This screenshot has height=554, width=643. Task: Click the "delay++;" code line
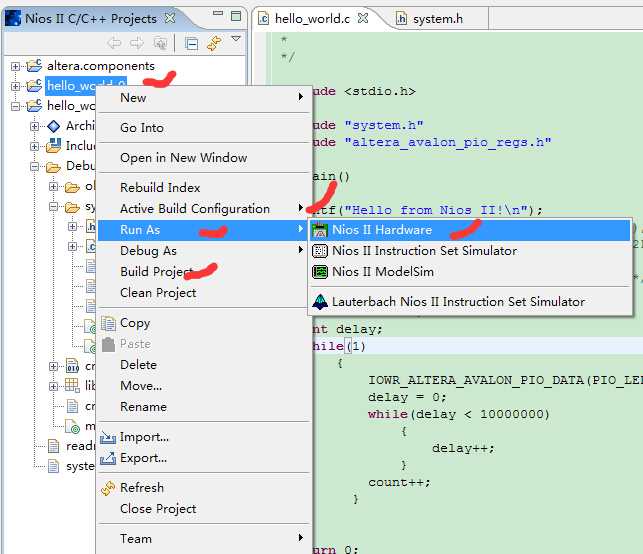463,448
